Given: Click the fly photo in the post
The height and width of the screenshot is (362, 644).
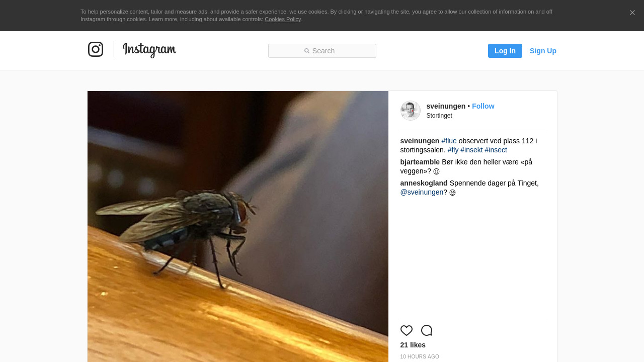Looking at the screenshot, I should [x=237, y=226].
